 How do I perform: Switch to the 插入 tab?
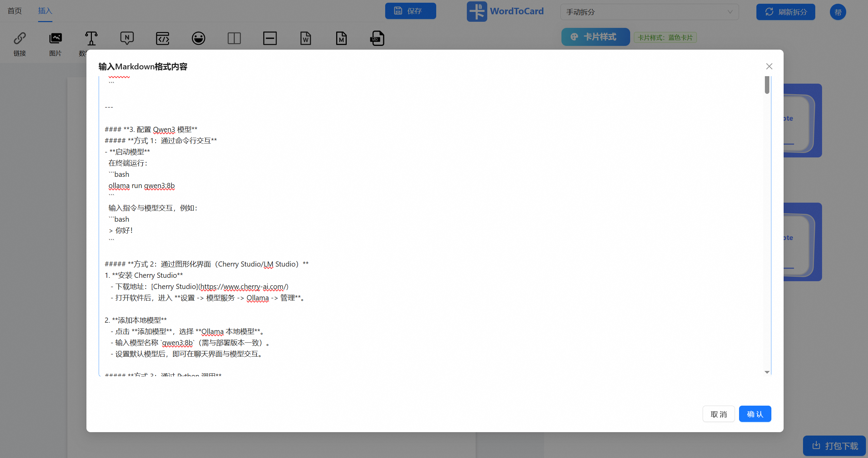pos(45,11)
